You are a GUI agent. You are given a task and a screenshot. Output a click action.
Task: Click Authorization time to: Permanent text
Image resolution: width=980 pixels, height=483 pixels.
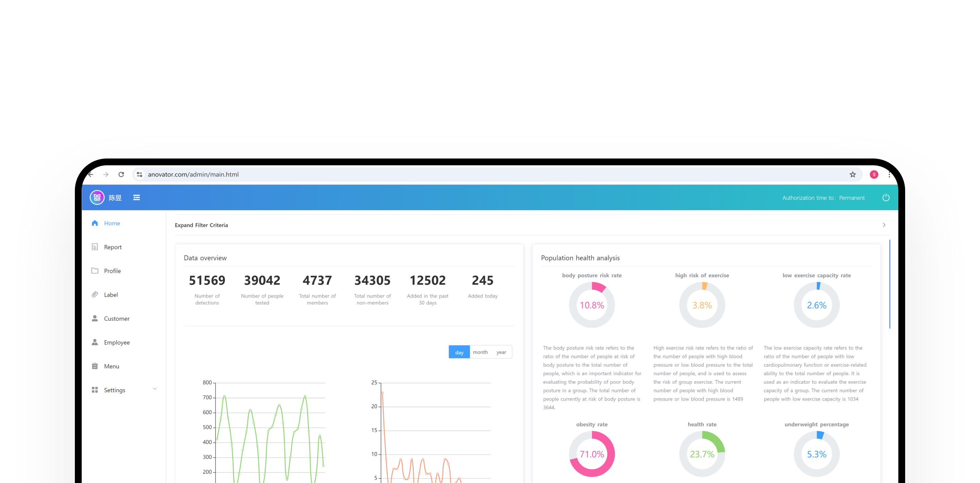tap(823, 198)
